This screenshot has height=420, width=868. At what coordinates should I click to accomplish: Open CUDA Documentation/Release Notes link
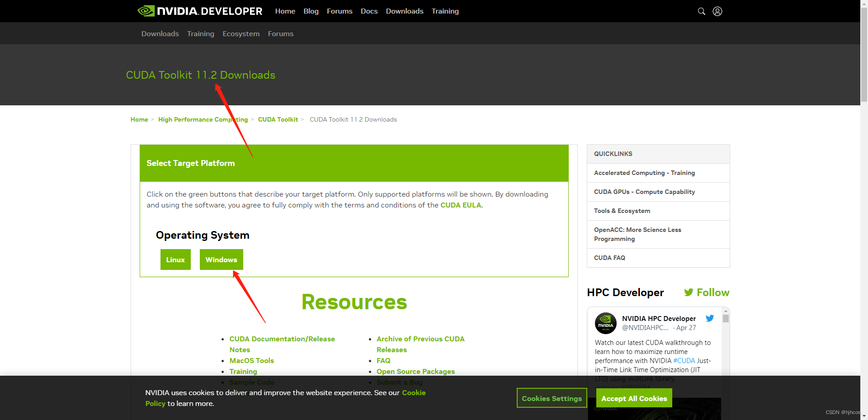click(x=282, y=344)
